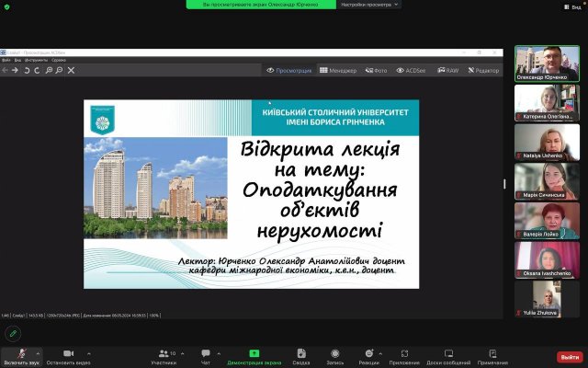Click the green Демонстрация экрана share icon
Screen dimensions: 588x368
click(x=255, y=354)
